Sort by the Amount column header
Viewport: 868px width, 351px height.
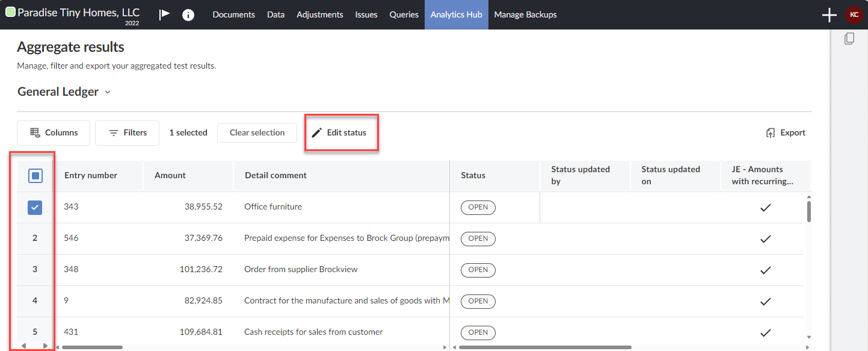coord(170,175)
